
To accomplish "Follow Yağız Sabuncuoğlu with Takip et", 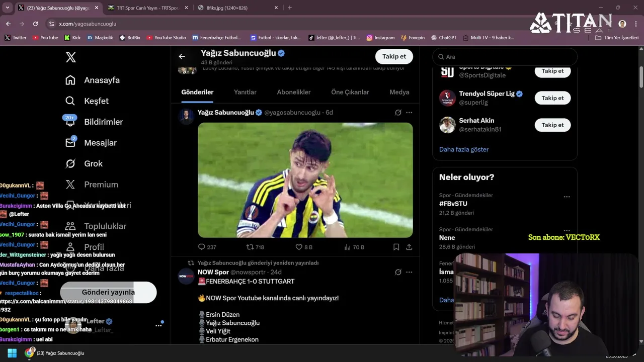I will (394, 56).
